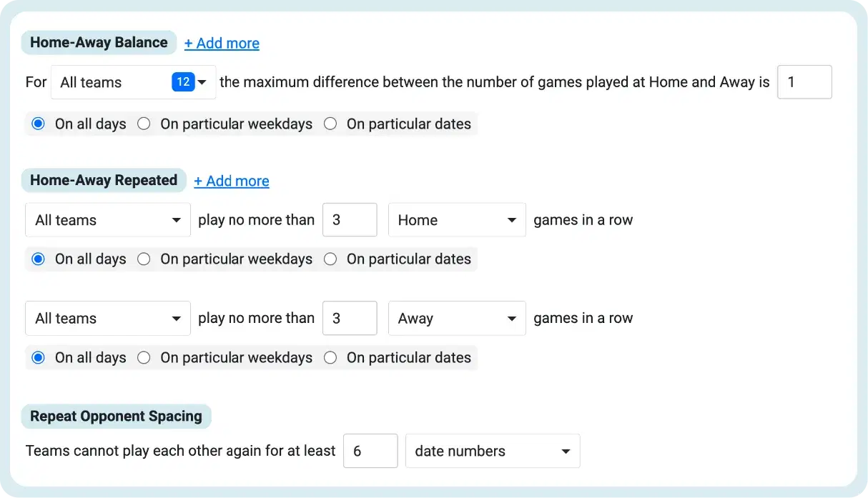Open the Away game type dropdown
The width and height of the screenshot is (868, 498).
tap(457, 319)
